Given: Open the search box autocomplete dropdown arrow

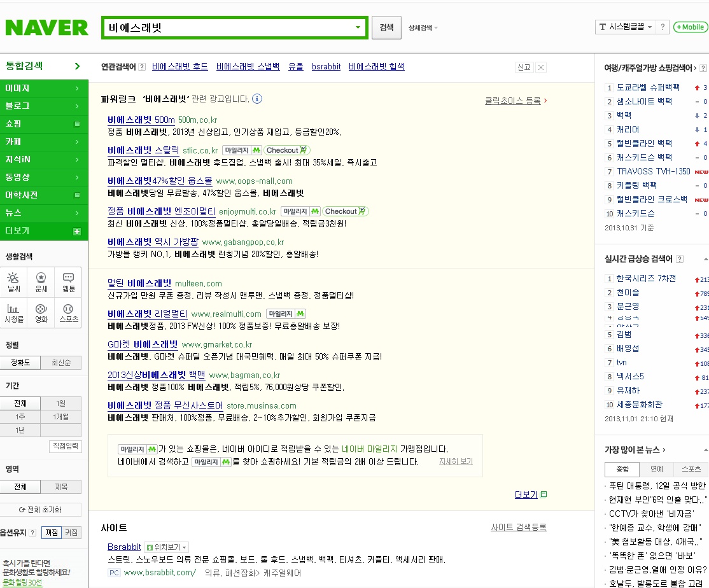Looking at the screenshot, I should [x=358, y=27].
